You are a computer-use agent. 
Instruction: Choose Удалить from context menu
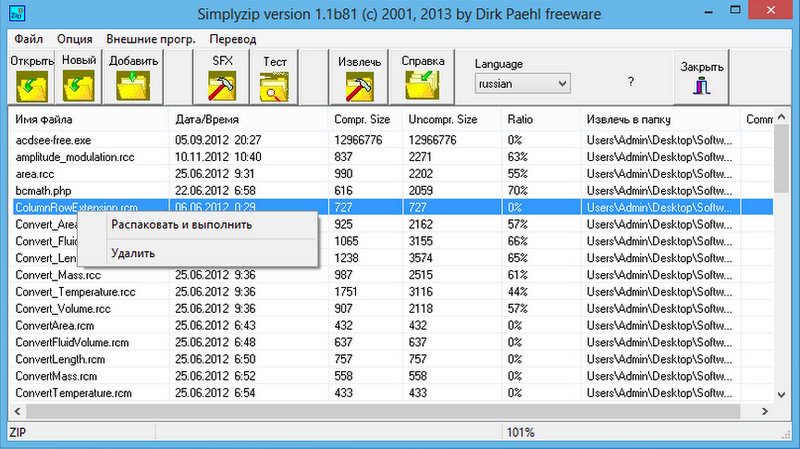[x=133, y=253]
